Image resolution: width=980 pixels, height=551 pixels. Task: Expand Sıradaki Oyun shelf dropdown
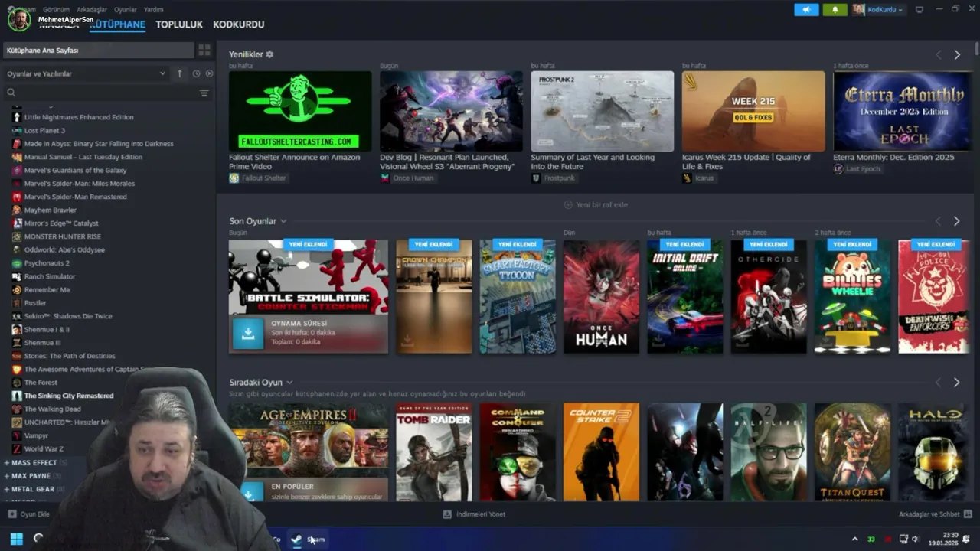pyautogui.click(x=289, y=382)
